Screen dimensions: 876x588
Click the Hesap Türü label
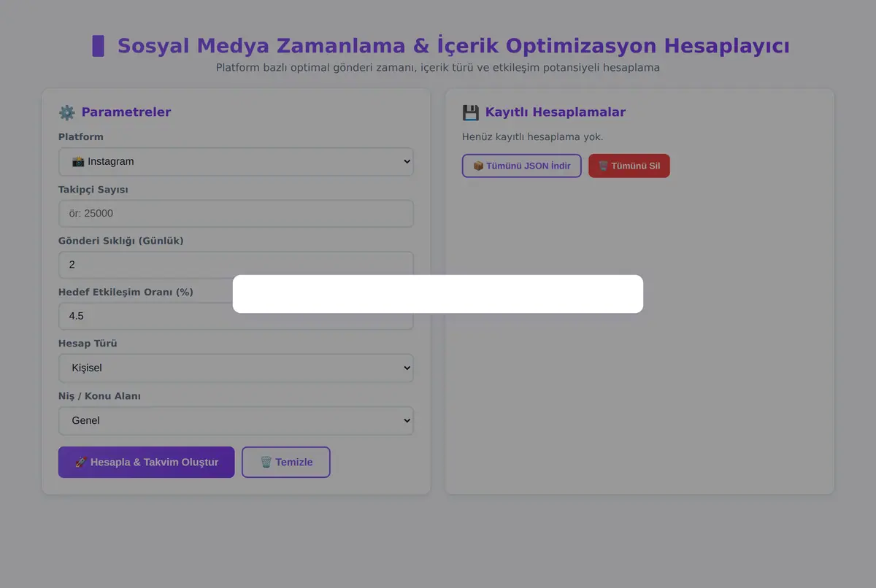[88, 343]
